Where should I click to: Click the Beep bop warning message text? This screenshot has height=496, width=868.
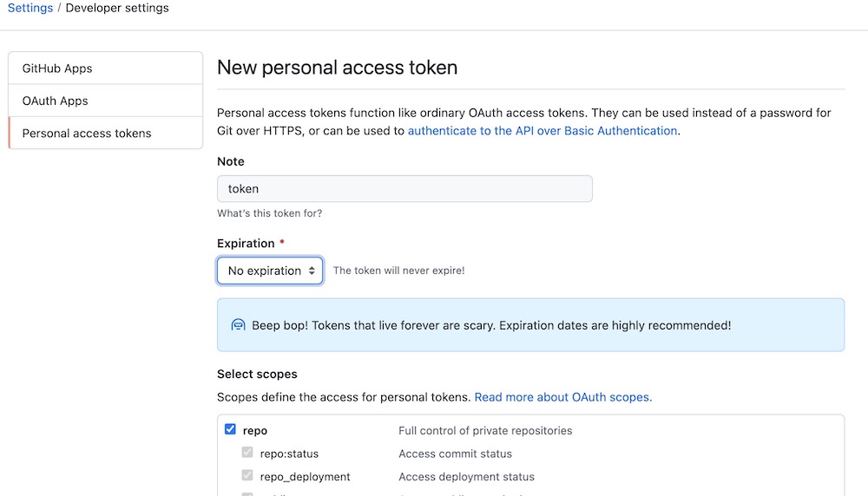click(491, 325)
